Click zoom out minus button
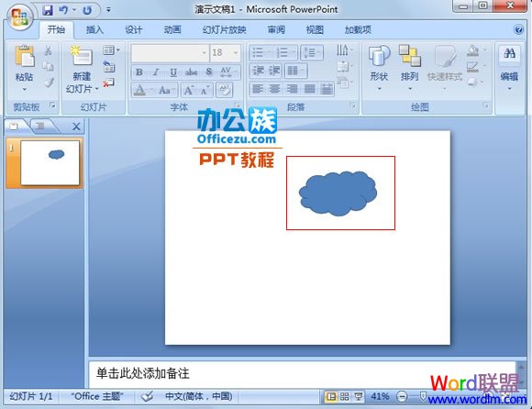This screenshot has height=409, width=532. 402,396
